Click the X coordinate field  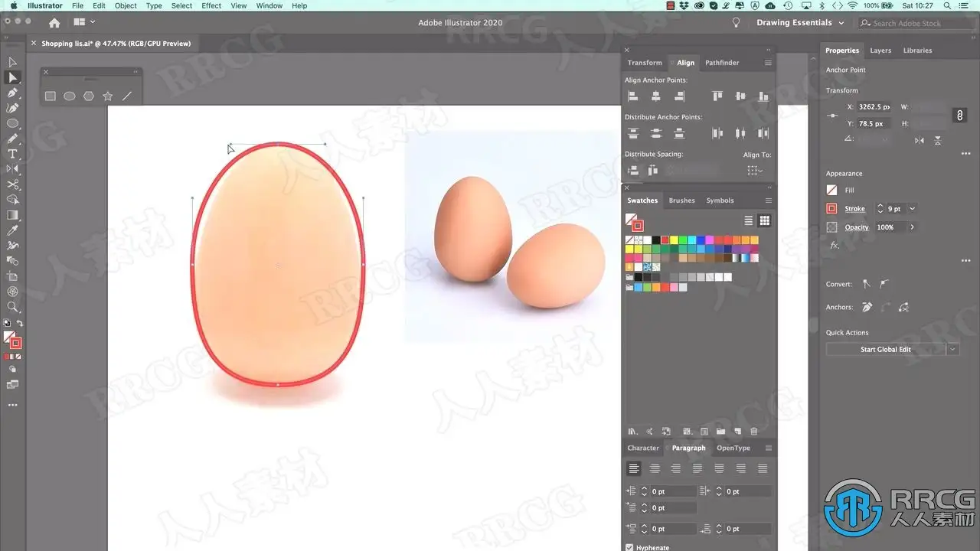tap(874, 107)
